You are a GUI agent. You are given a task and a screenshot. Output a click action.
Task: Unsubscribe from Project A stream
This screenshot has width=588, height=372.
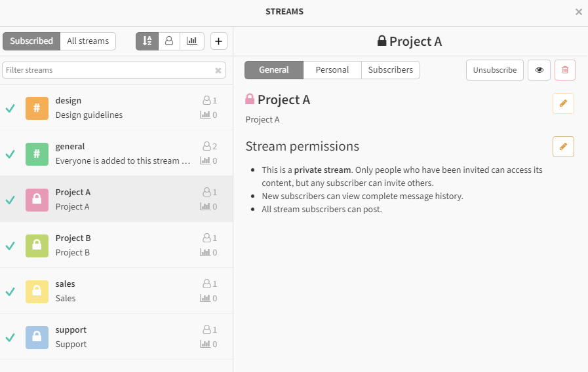pos(495,70)
